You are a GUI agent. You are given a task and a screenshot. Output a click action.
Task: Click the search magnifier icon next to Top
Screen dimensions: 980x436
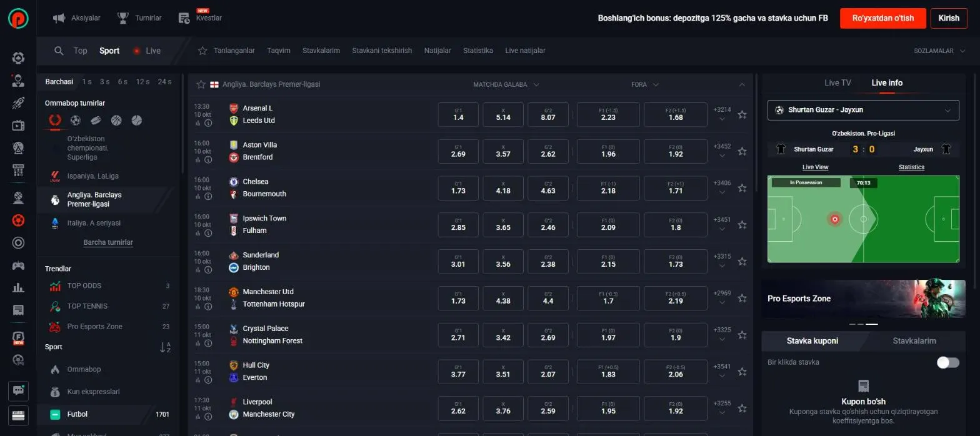tap(59, 51)
